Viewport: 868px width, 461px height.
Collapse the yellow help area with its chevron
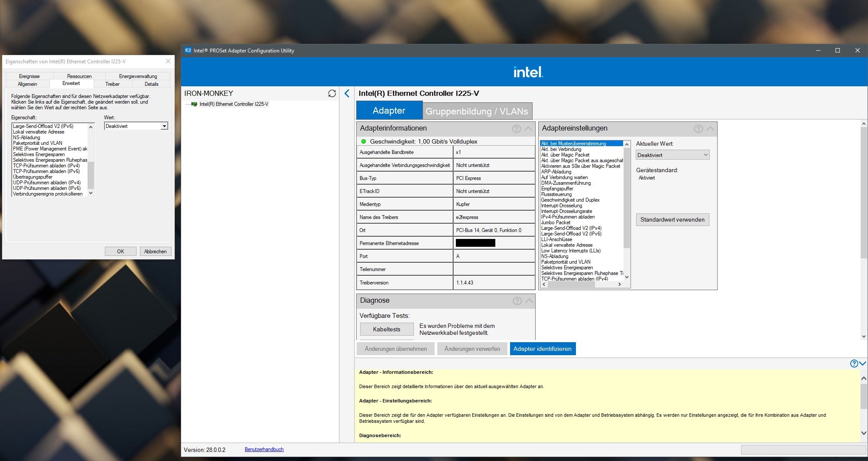point(862,363)
